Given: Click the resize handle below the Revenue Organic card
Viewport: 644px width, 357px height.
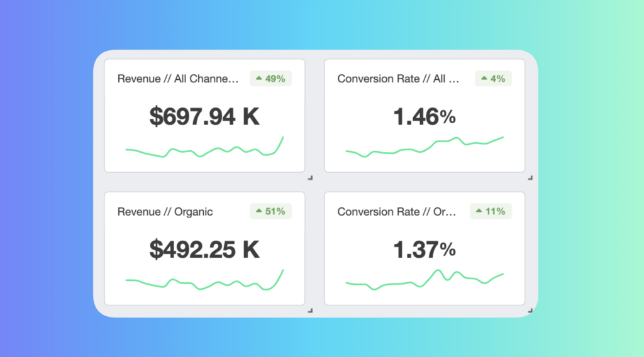Looking at the screenshot, I should point(311,310).
